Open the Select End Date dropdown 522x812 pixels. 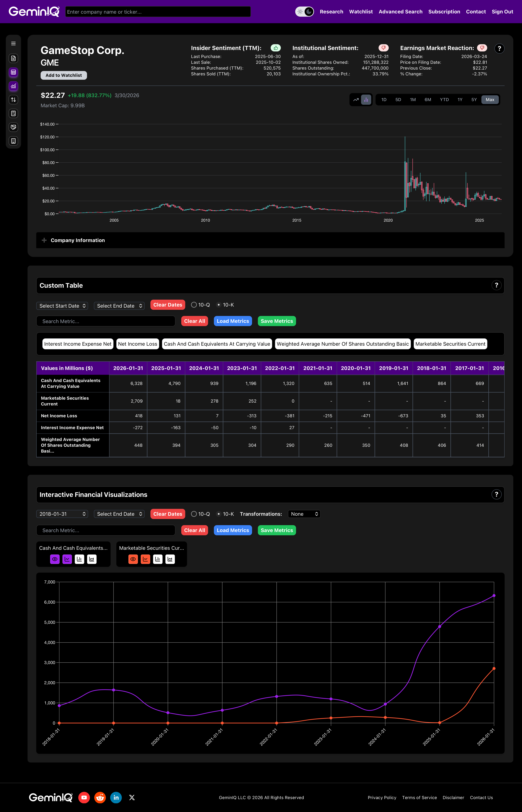[119, 306]
